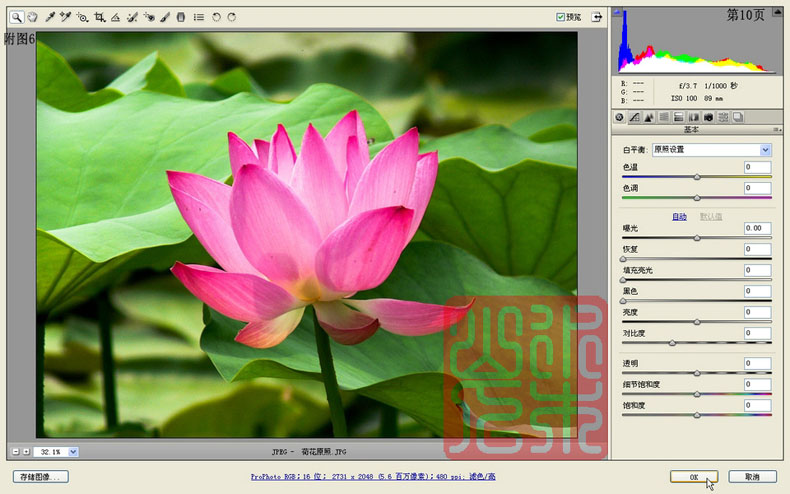Select the Crop tool
Screen dimensions: 790x494
[x=99, y=17]
